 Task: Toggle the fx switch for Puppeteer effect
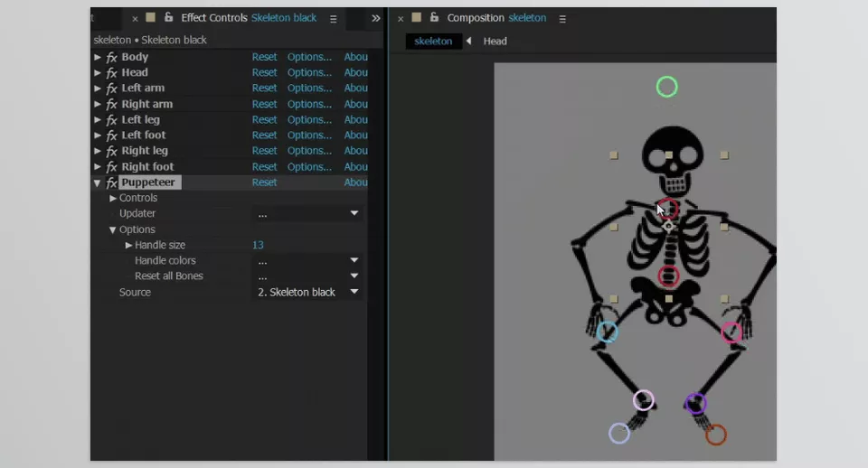click(x=111, y=183)
